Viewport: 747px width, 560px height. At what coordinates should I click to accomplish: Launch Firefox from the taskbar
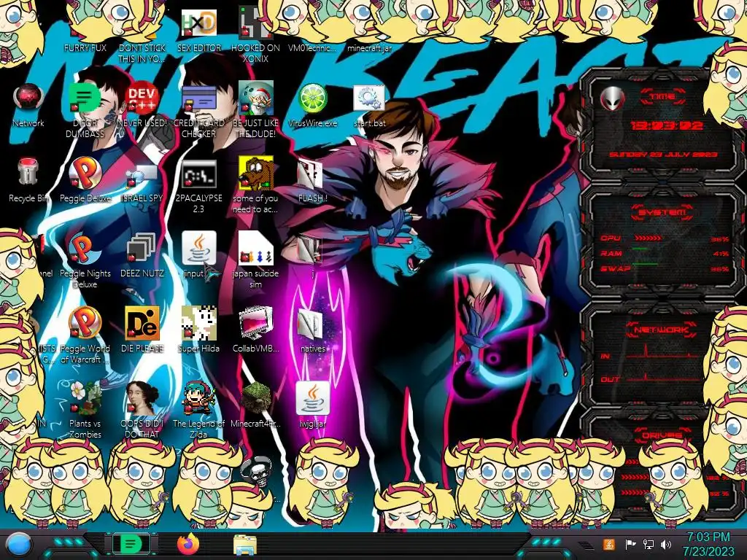coord(188,544)
